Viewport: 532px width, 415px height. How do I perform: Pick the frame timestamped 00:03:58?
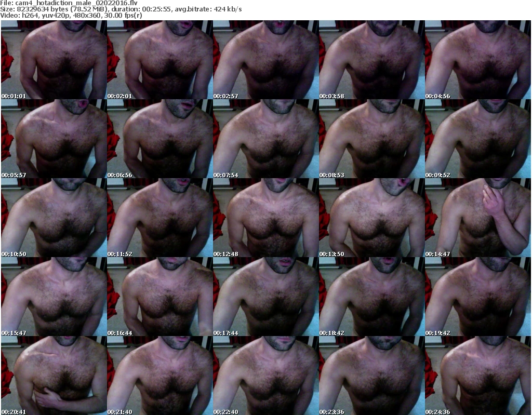click(372, 60)
